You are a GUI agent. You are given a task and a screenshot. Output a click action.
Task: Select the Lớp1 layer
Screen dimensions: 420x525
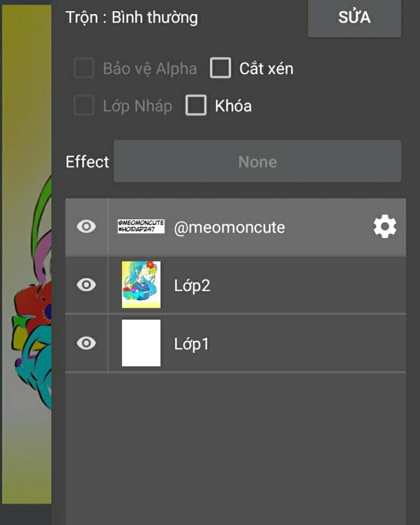pyautogui.click(x=191, y=343)
